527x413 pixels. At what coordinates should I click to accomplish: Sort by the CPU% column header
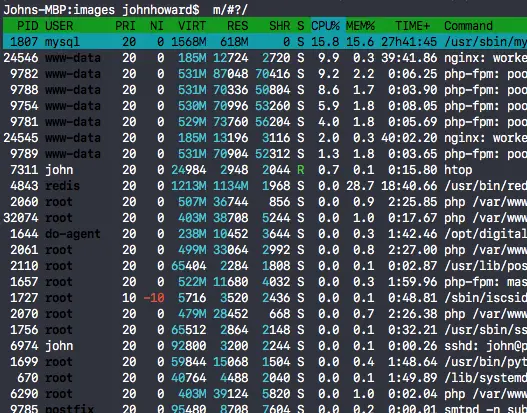point(325,26)
